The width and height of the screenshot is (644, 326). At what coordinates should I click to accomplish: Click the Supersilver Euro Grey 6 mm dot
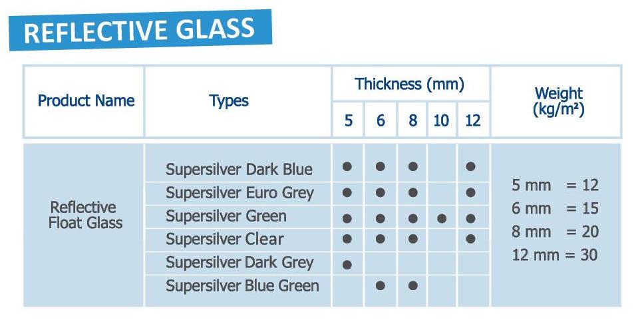(x=381, y=193)
